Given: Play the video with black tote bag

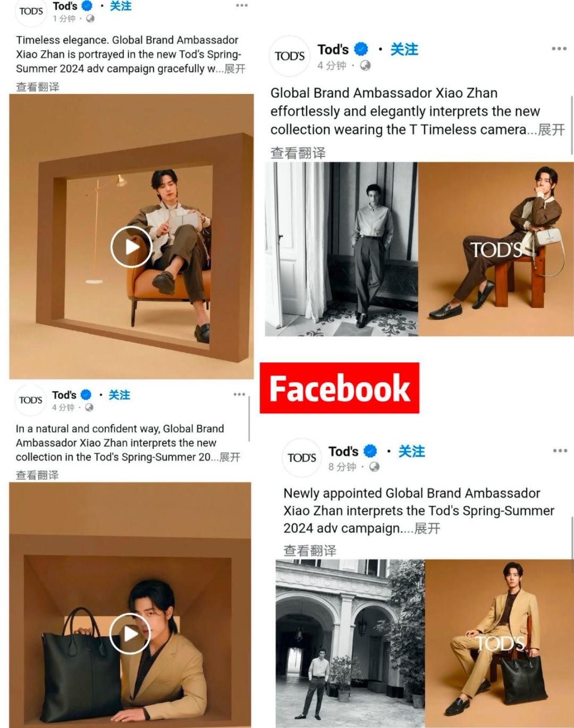Looking at the screenshot, I should 130,633.
